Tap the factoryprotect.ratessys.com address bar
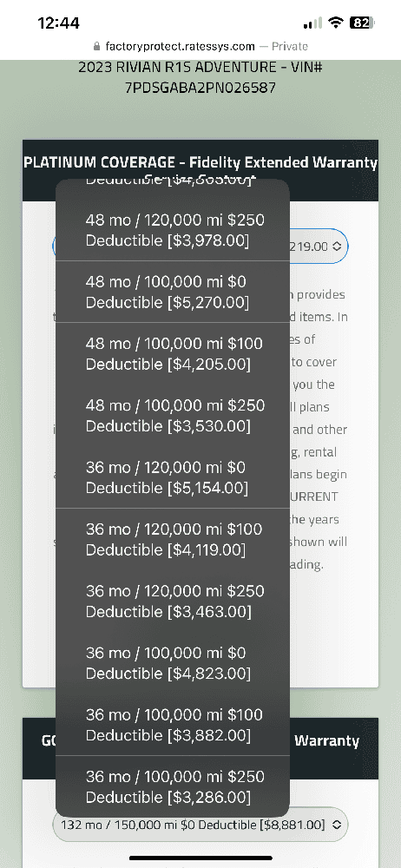This screenshot has width=401, height=868. coord(200,47)
